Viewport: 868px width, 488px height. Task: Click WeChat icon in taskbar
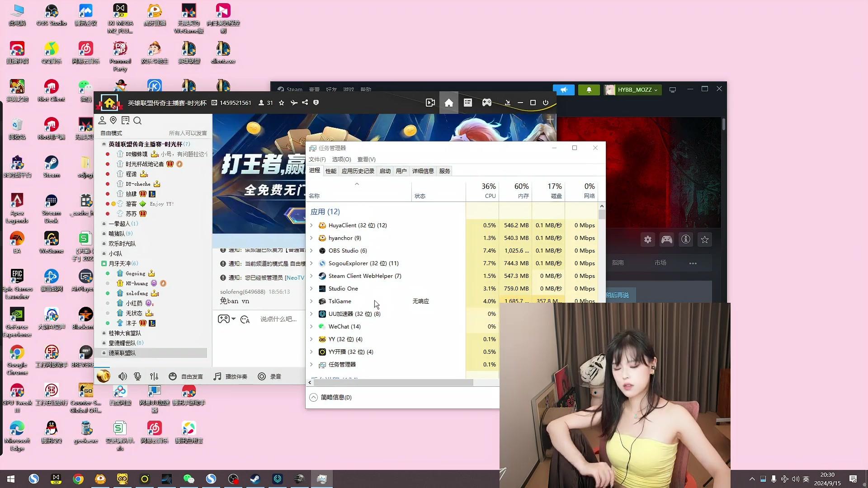pyautogui.click(x=189, y=479)
